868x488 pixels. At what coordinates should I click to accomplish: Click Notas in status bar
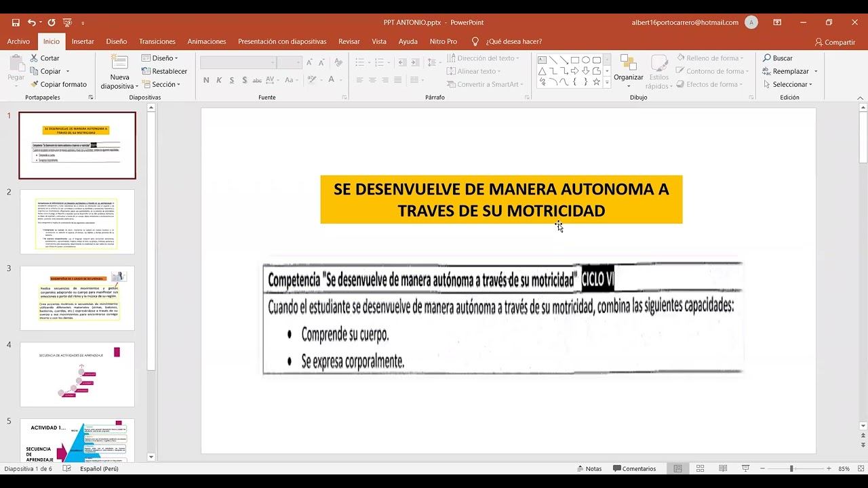coord(589,468)
